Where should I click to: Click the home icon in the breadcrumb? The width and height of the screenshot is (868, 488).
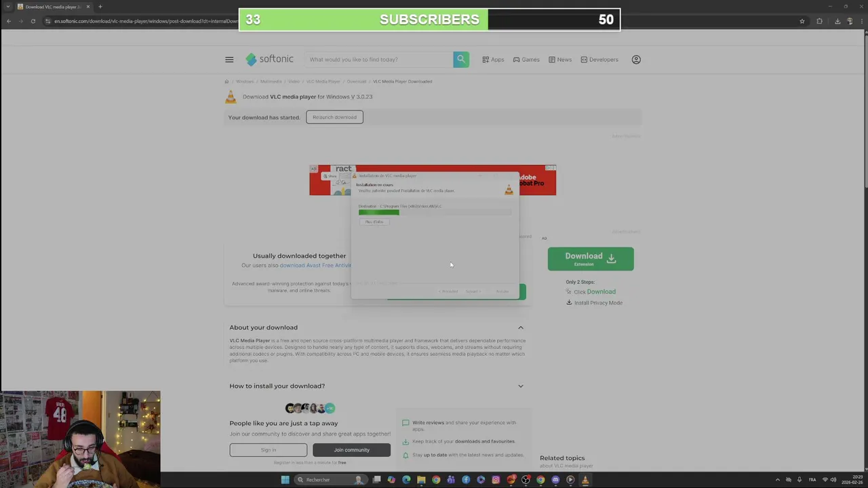[x=227, y=81]
